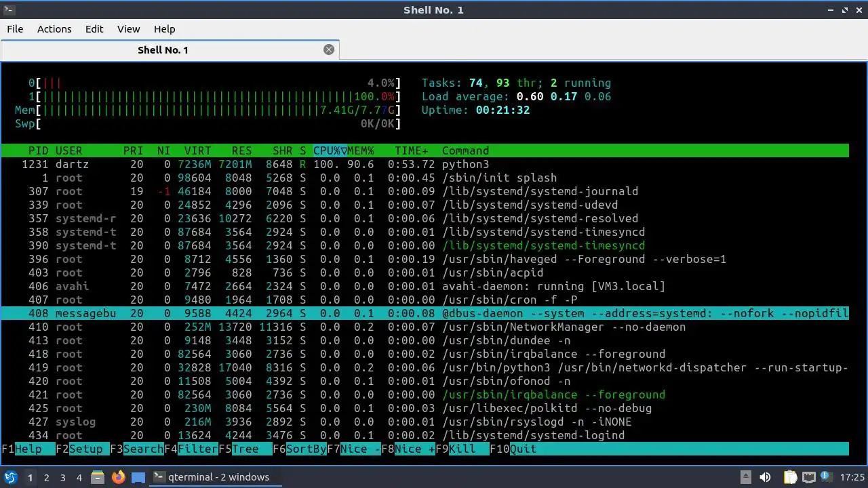This screenshot has width=868, height=488.
Task: Select the /usr/sbin/acpid process row
Action: (x=425, y=272)
